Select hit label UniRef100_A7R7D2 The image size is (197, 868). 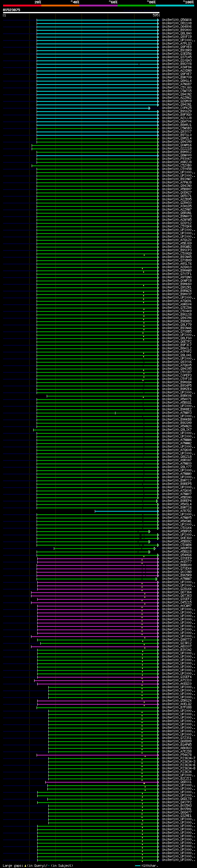(x=177, y=511)
